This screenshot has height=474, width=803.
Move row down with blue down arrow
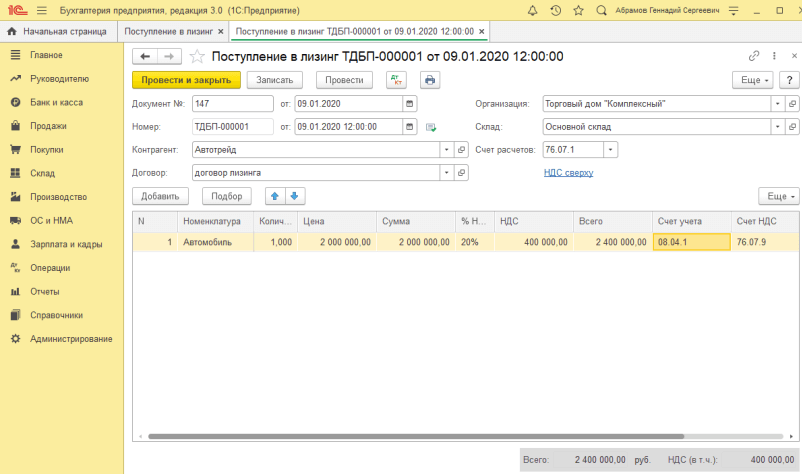(x=296, y=196)
